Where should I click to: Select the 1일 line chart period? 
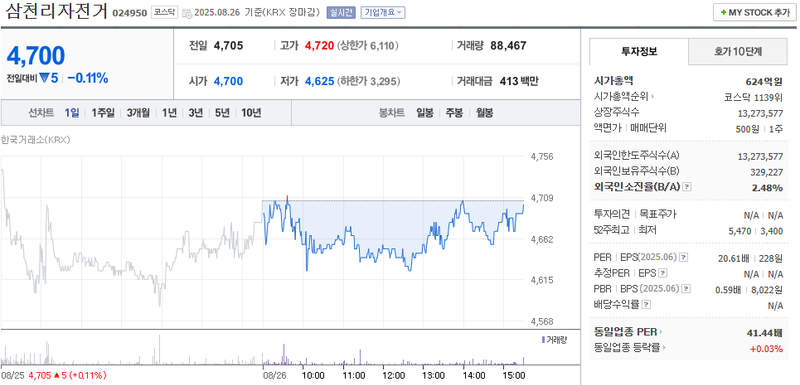coord(71,113)
